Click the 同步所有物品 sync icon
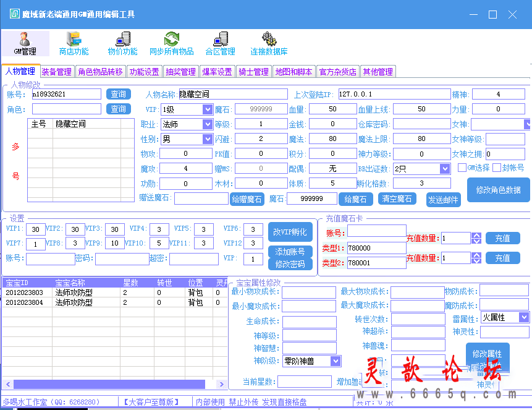 171,43
